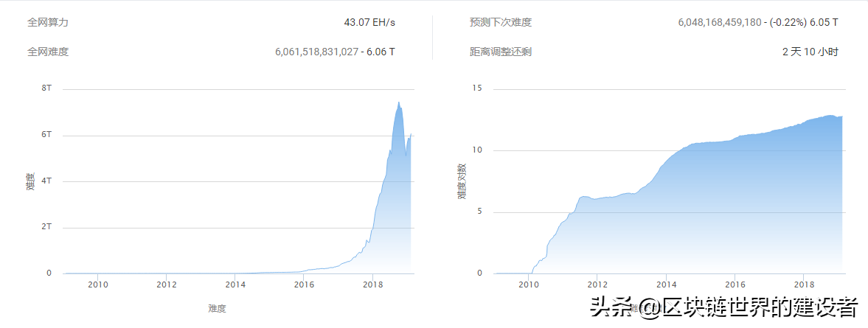Click the 预测下次难度 label
Image resolution: width=868 pixels, height=328 pixels.
pyautogui.click(x=501, y=23)
